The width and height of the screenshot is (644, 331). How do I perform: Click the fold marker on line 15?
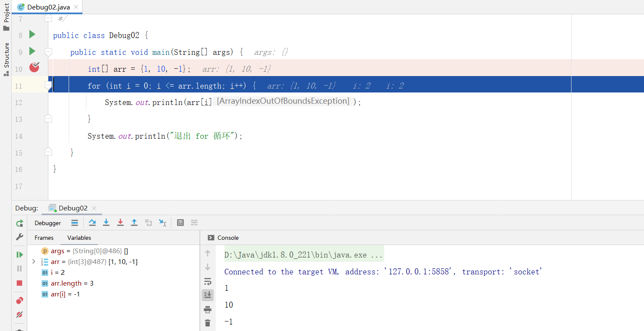coord(48,152)
